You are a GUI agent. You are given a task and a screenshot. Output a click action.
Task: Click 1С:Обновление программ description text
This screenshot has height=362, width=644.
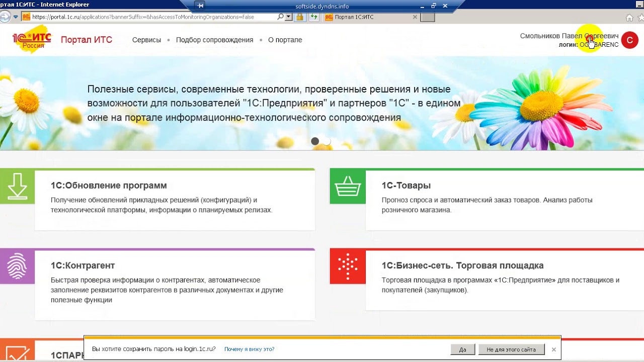[x=162, y=205]
